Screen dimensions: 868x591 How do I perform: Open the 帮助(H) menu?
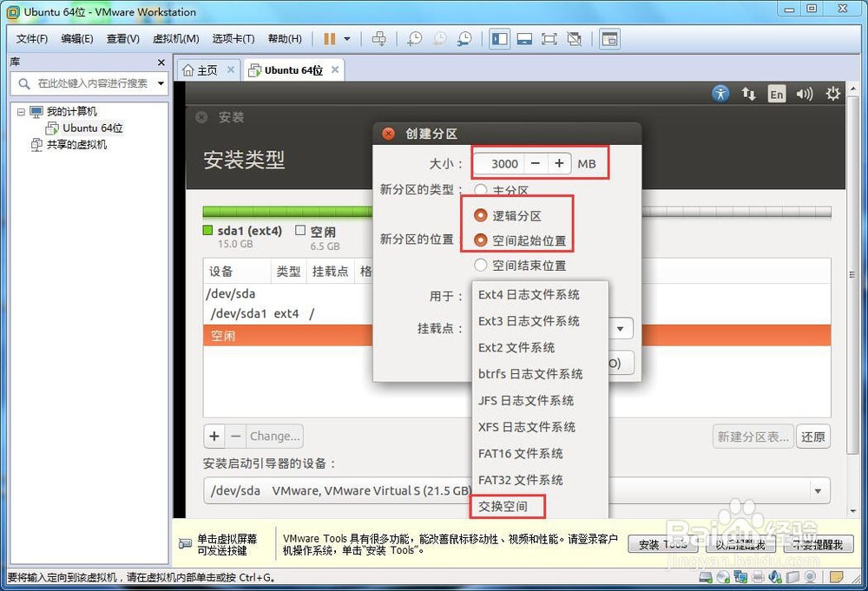[x=285, y=39]
